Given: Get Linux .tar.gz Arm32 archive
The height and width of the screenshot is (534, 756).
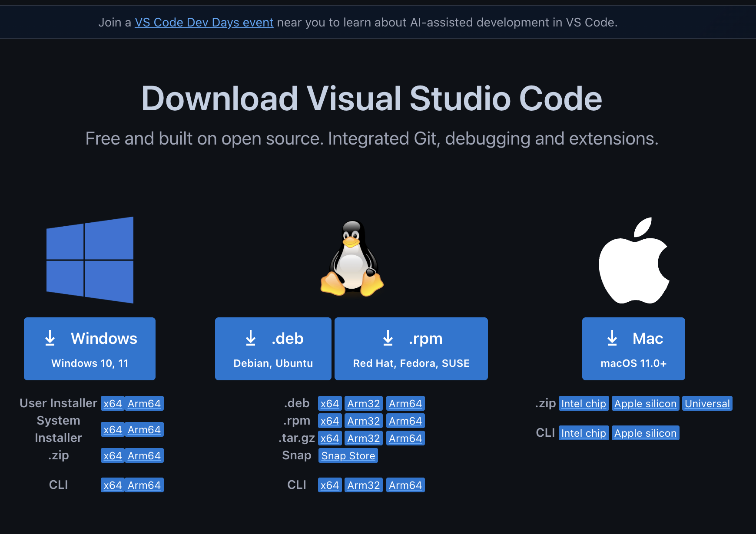Looking at the screenshot, I should 364,438.
